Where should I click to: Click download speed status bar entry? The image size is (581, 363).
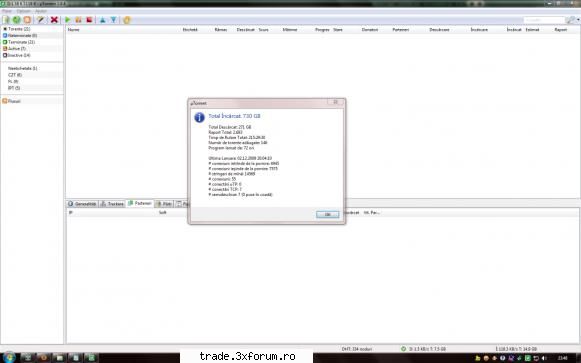[427, 349]
